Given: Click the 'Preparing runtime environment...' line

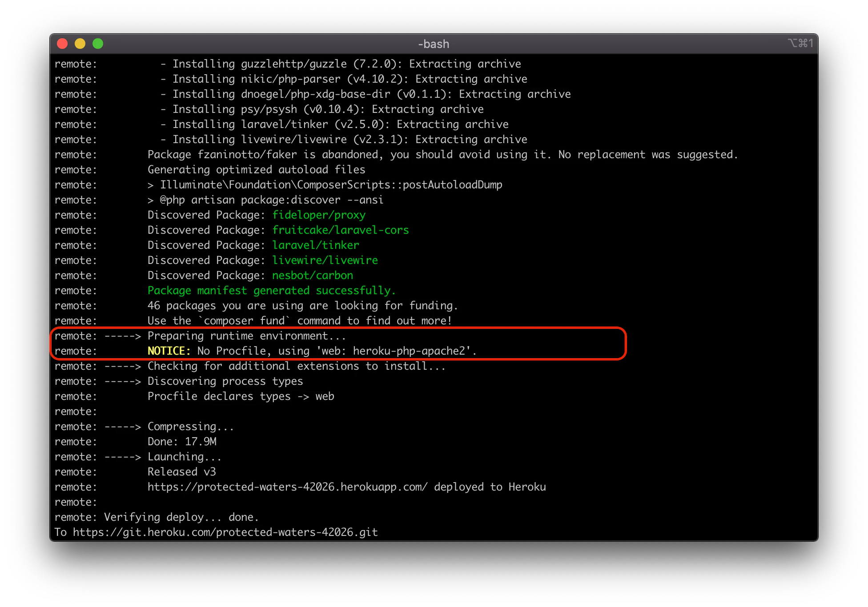Looking at the screenshot, I should [246, 336].
